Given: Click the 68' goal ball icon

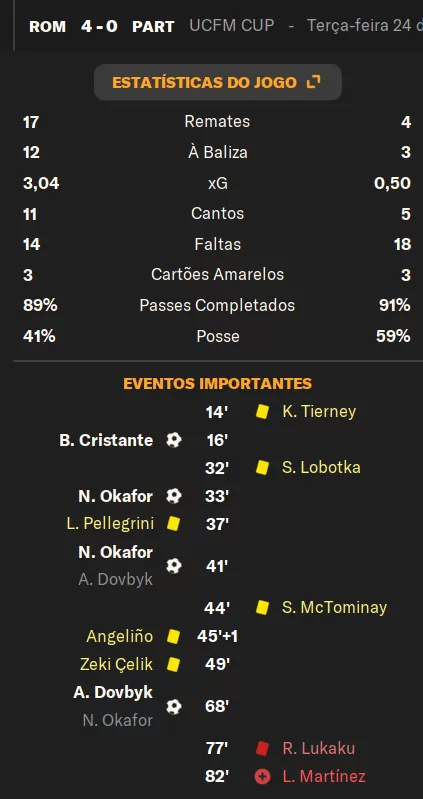Looking at the screenshot, I should pyautogui.click(x=174, y=706).
